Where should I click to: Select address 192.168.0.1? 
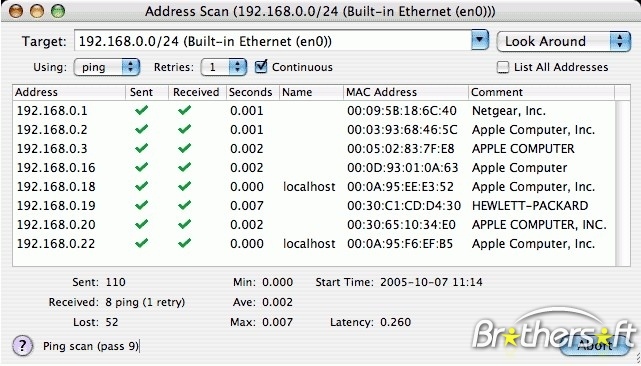[52, 111]
